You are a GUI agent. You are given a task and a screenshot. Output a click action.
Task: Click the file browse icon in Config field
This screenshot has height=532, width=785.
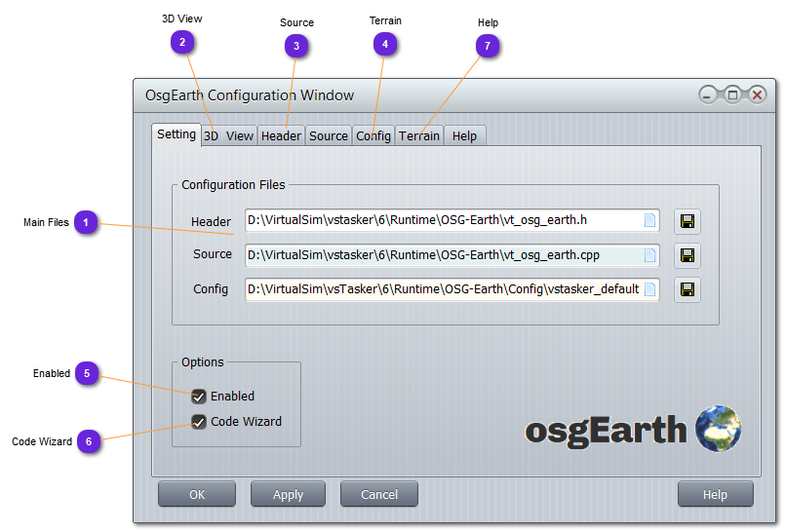tap(649, 289)
